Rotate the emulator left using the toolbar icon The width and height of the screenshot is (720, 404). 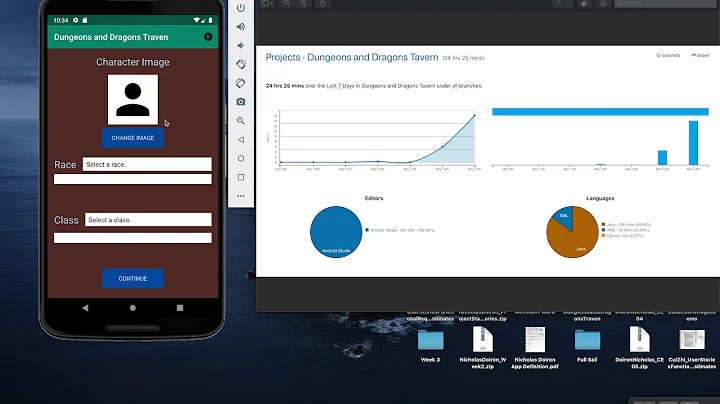pos(241,64)
